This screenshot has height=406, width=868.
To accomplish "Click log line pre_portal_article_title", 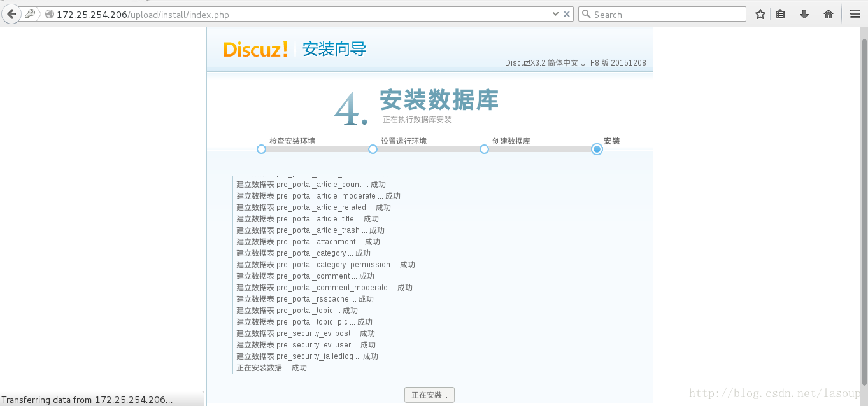I will point(308,219).
